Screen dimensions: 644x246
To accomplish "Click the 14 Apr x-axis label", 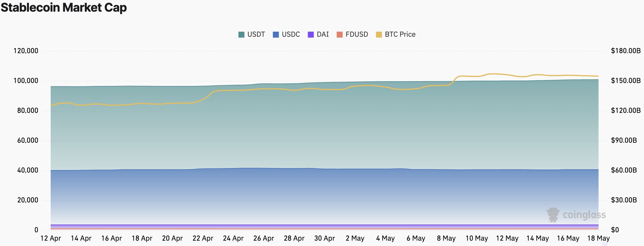I will tap(81, 239).
